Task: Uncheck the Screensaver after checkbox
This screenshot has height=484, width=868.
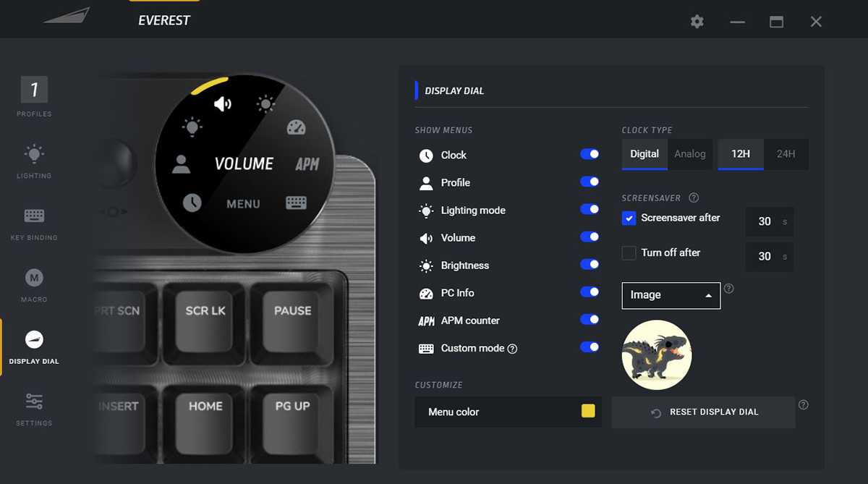Action: [629, 218]
